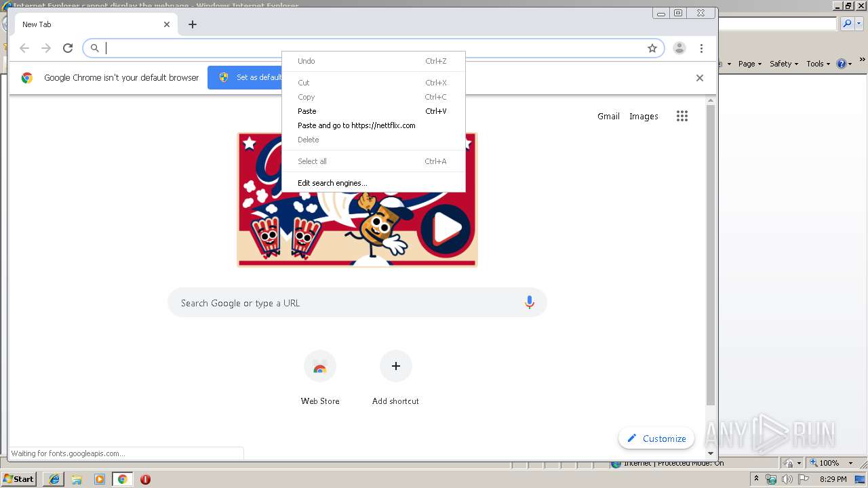868x488 pixels.
Task: Choose Copy in the context menu
Action: tap(374, 97)
